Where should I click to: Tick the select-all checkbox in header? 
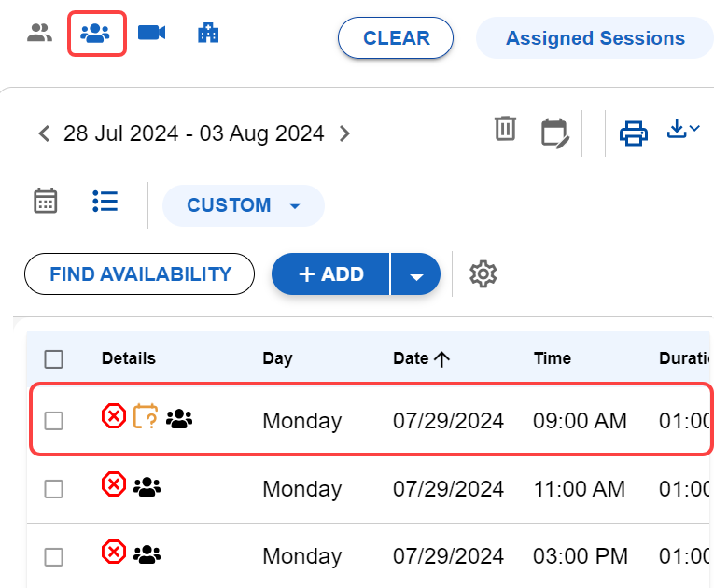click(x=54, y=359)
